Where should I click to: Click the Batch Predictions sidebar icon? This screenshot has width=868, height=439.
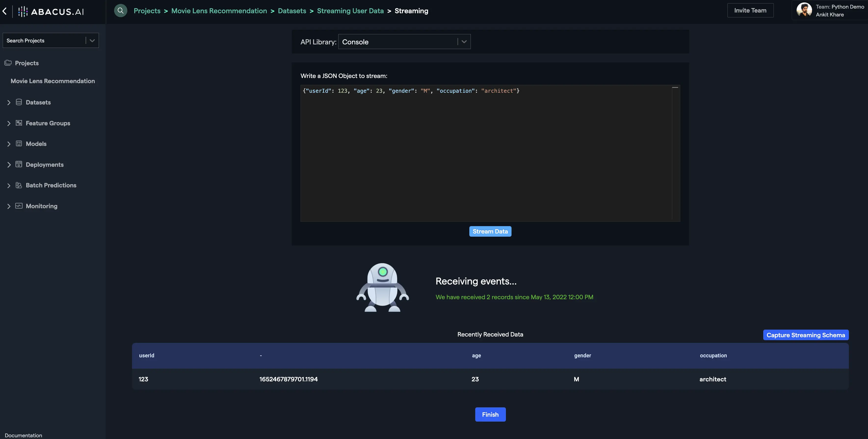(x=19, y=185)
